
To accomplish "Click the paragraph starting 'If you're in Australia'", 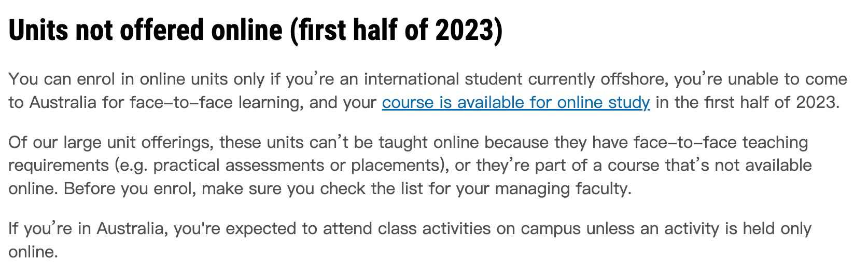I will pyautogui.click(x=410, y=240).
